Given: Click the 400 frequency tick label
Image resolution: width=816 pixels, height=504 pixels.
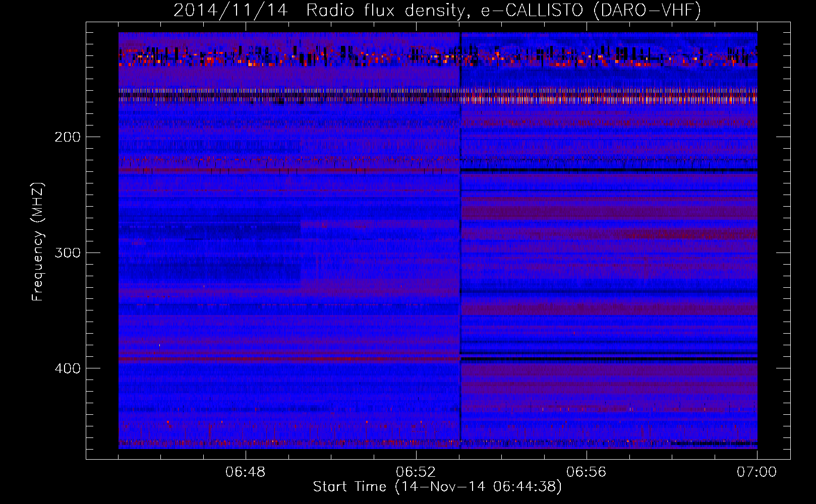Looking at the screenshot, I should click(x=68, y=368).
